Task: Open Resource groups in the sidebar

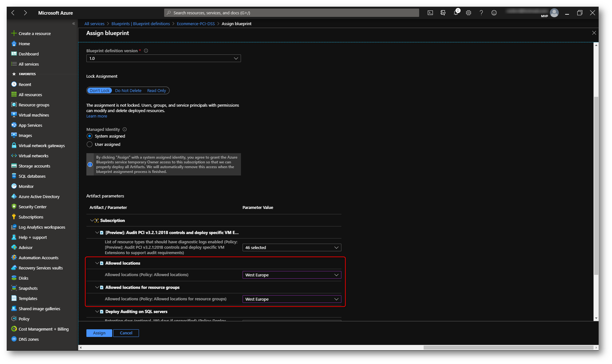Action: click(x=34, y=105)
